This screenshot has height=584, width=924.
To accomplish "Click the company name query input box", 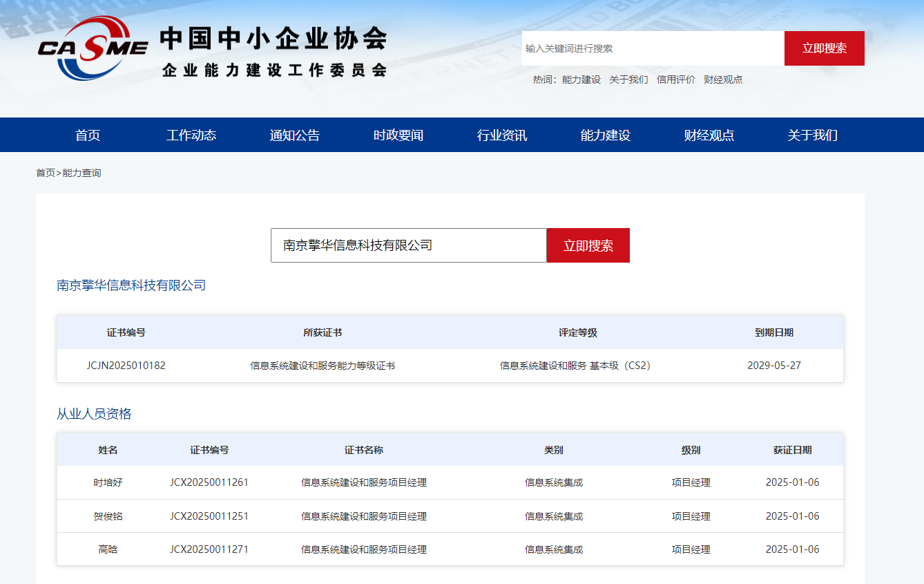I will click(x=408, y=245).
